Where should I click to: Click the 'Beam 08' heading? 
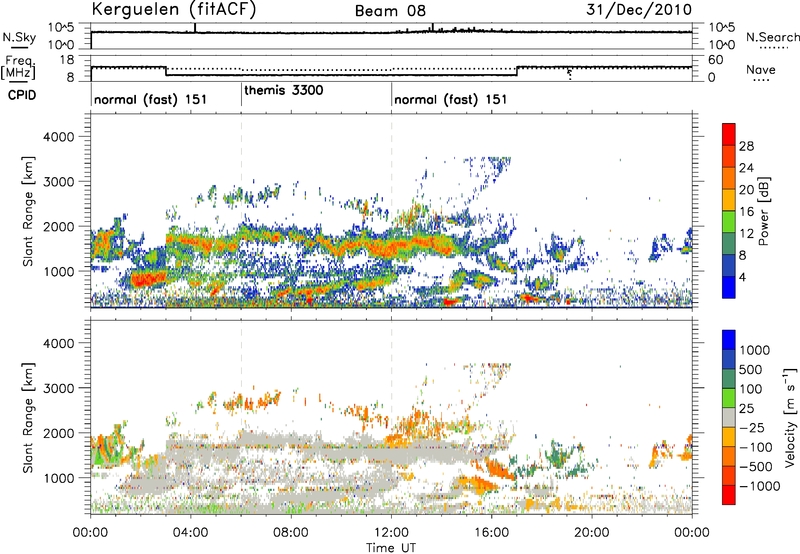[390, 11]
